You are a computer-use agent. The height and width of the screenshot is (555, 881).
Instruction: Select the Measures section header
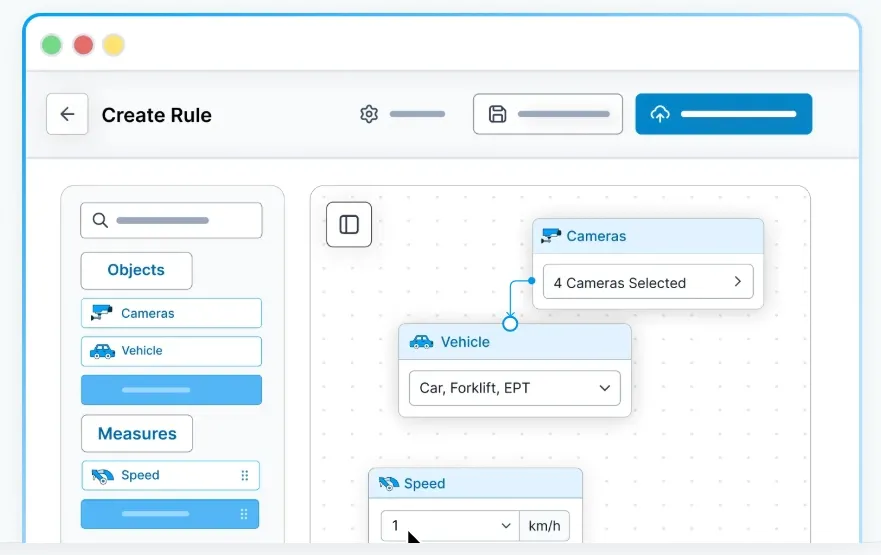(x=137, y=434)
